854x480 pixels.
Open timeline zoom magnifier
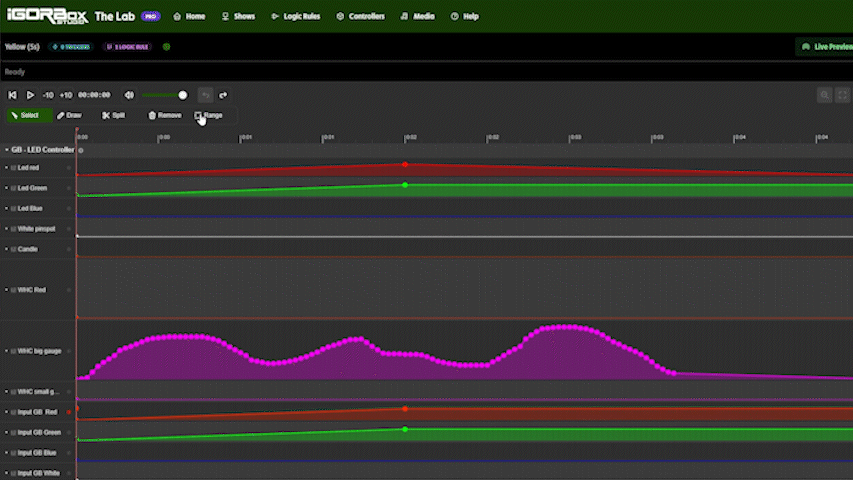point(825,95)
